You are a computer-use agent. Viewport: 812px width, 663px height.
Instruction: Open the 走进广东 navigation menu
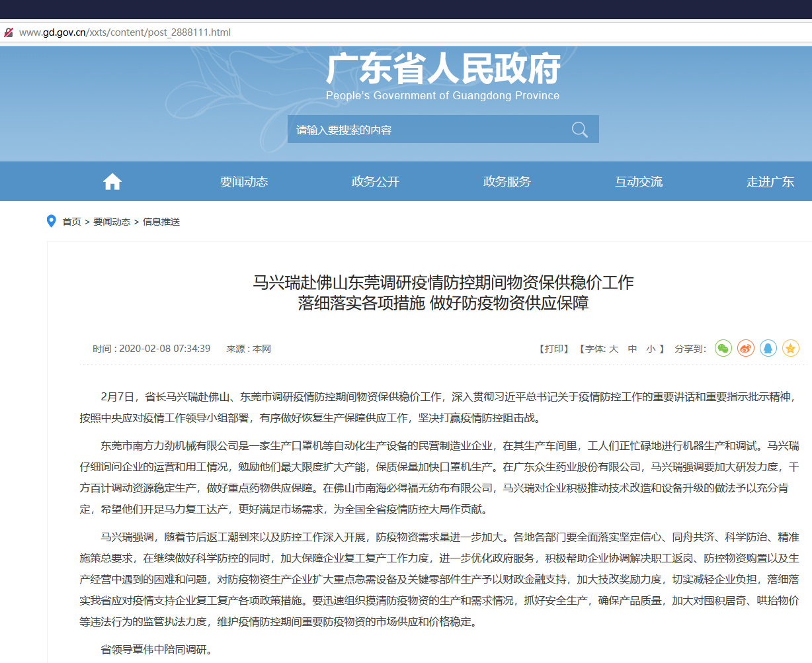[770, 182]
